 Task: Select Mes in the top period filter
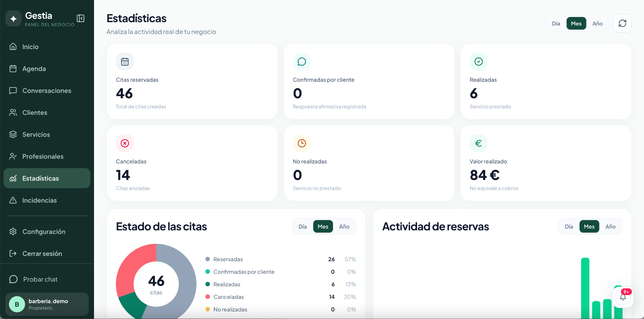click(576, 24)
